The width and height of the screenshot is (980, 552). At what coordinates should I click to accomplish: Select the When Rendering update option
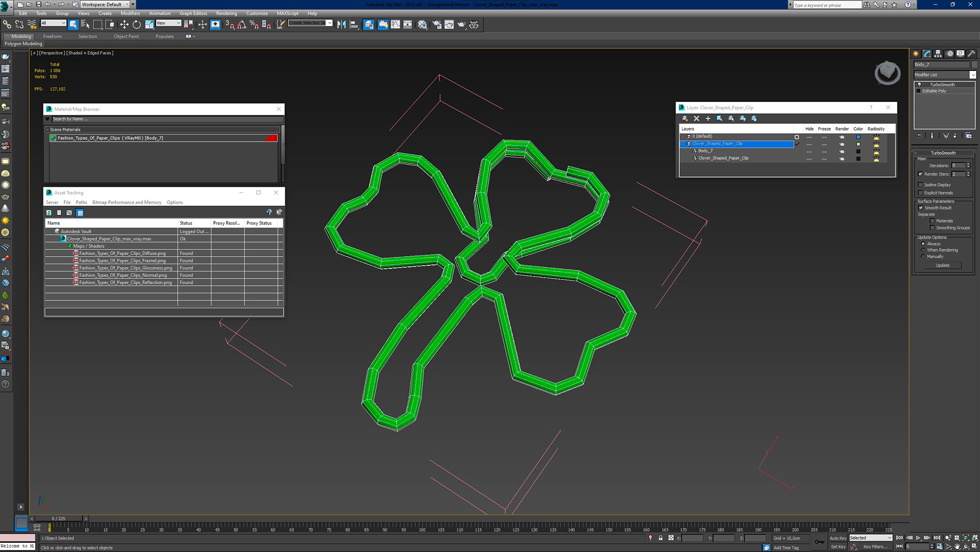[x=923, y=250]
